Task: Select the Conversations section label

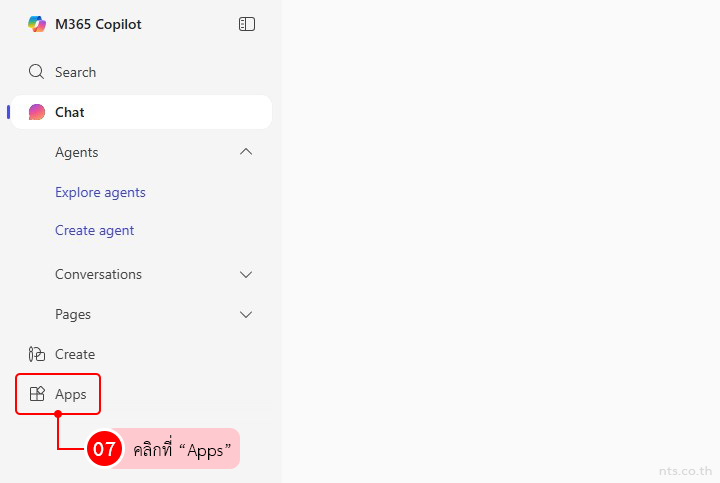Action: [98, 274]
